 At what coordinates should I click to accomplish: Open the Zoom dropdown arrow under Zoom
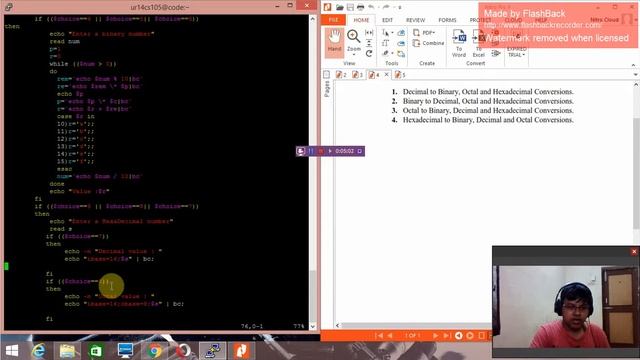click(x=353, y=55)
